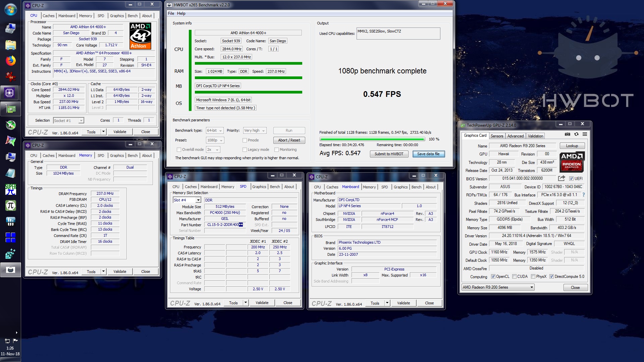Click the red splat 64 taskbar icon

coord(10,77)
